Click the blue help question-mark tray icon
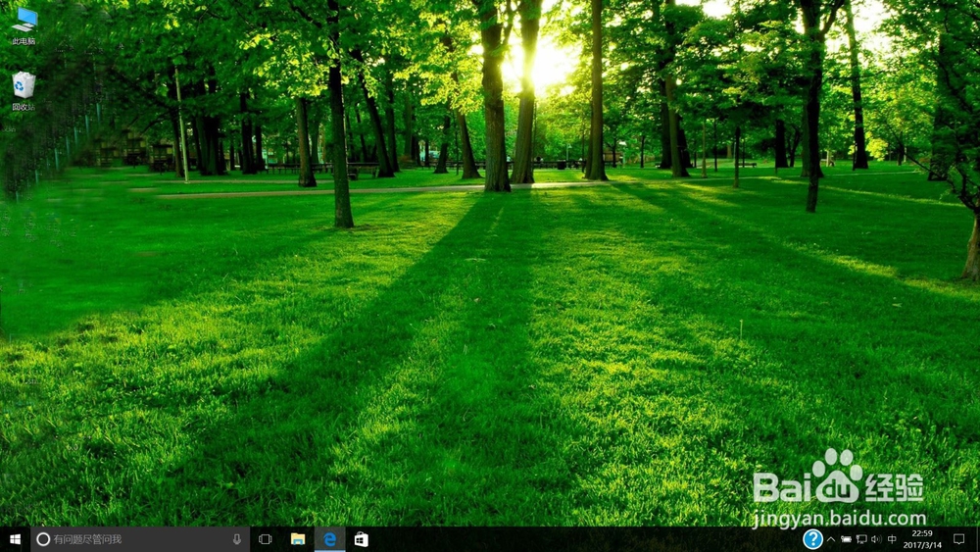 (812, 539)
